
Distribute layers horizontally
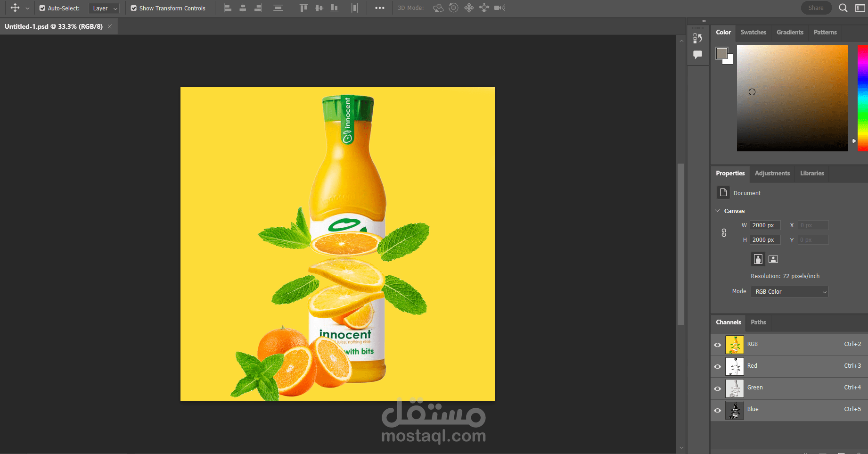355,8
